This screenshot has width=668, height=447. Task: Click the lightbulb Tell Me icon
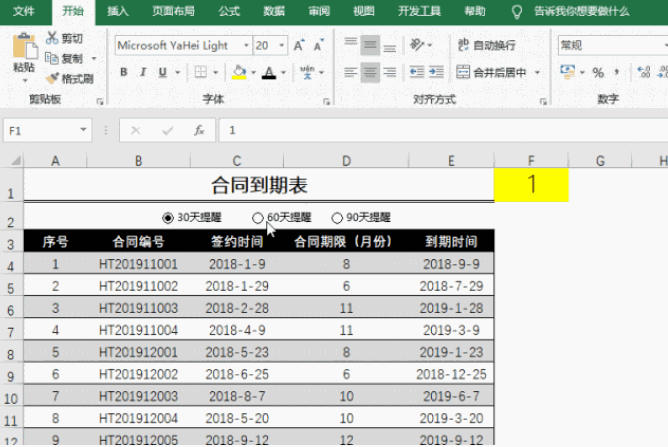pyautogui.click(x=517, y=12)
